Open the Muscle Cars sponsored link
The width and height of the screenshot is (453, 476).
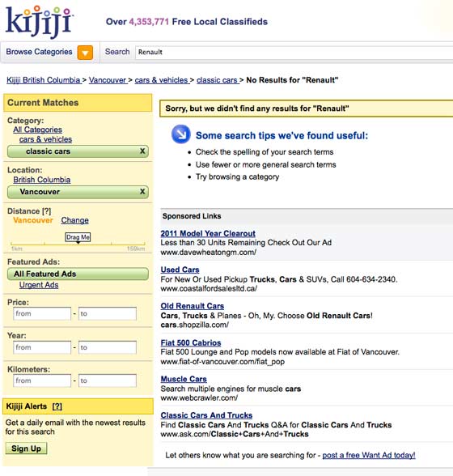click(184, 379)
